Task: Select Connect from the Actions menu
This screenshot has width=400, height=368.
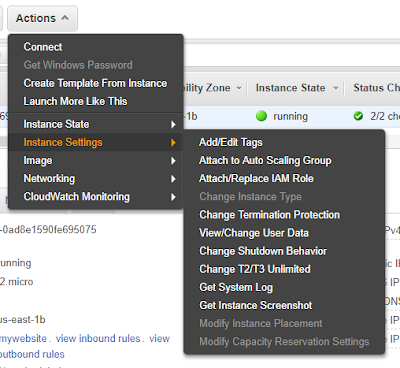Action: click(43, 47)
